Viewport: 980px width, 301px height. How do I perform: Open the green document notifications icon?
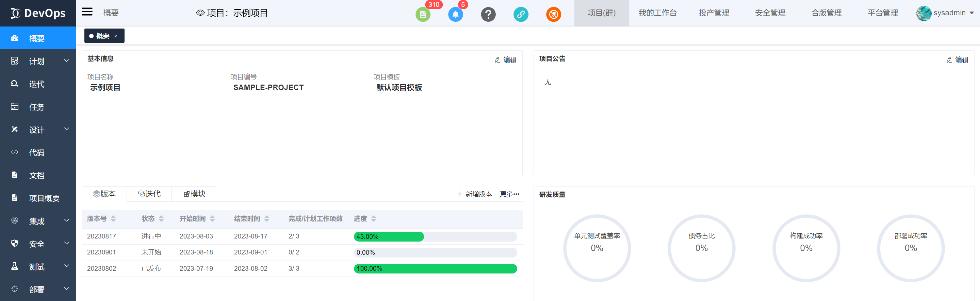point(423,15)
